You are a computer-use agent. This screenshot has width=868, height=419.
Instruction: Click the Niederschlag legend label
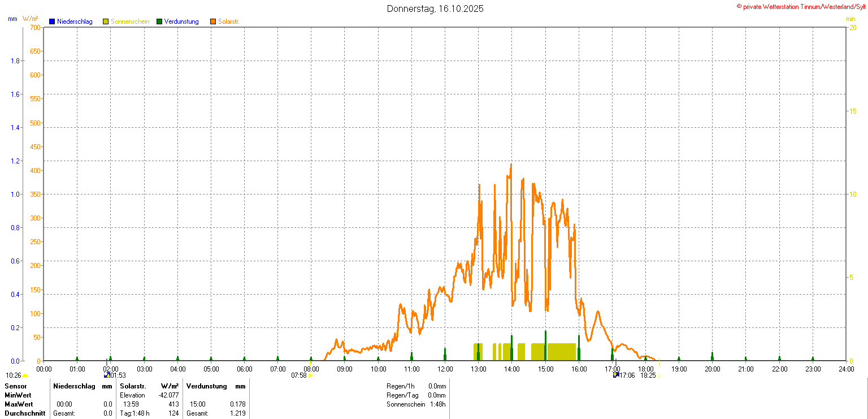point(75,21)
